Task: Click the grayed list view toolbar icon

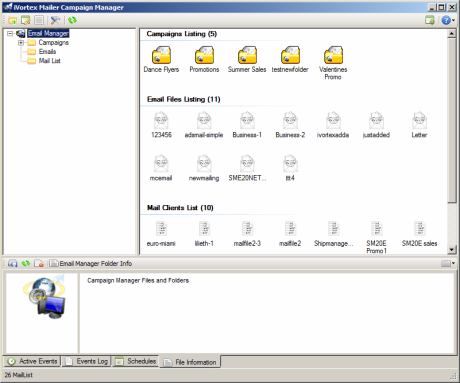Action: 39,20
